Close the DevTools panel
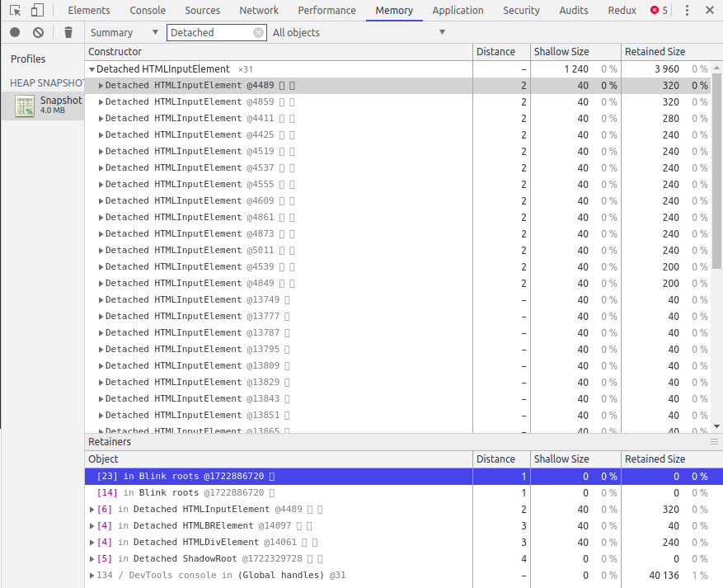Screen dimensions: 723x588 click(710, 10)
